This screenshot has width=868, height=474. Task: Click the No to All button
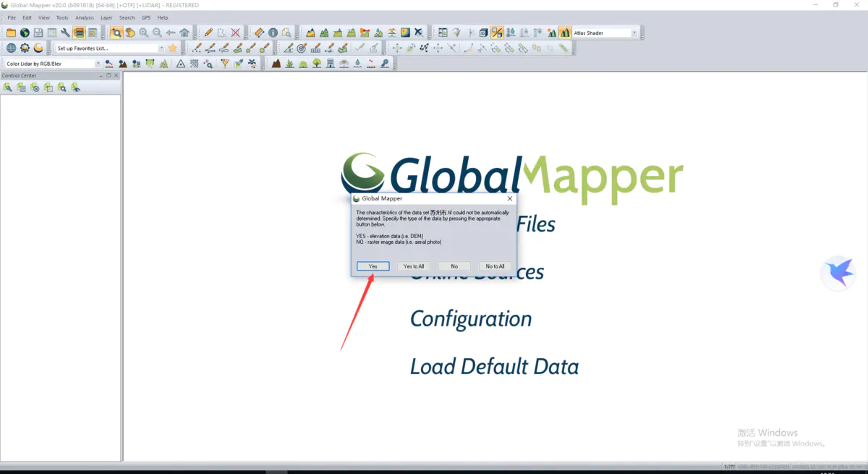click(x=495, y=266)
